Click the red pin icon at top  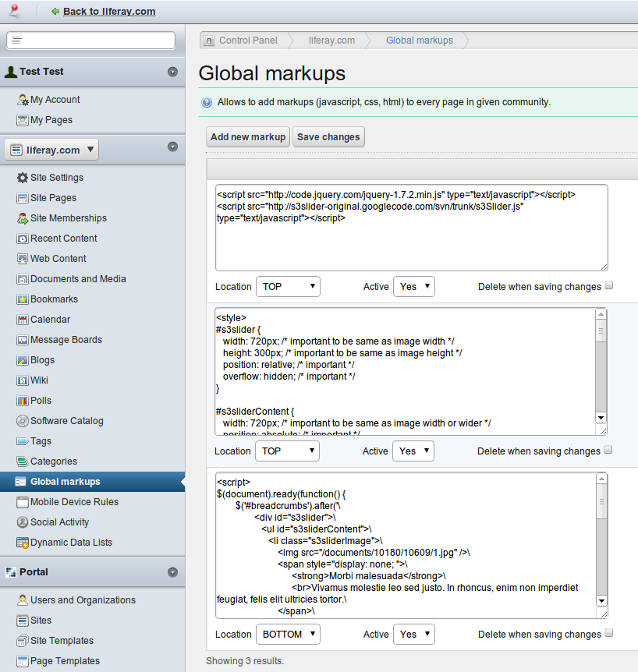(13, 11)
